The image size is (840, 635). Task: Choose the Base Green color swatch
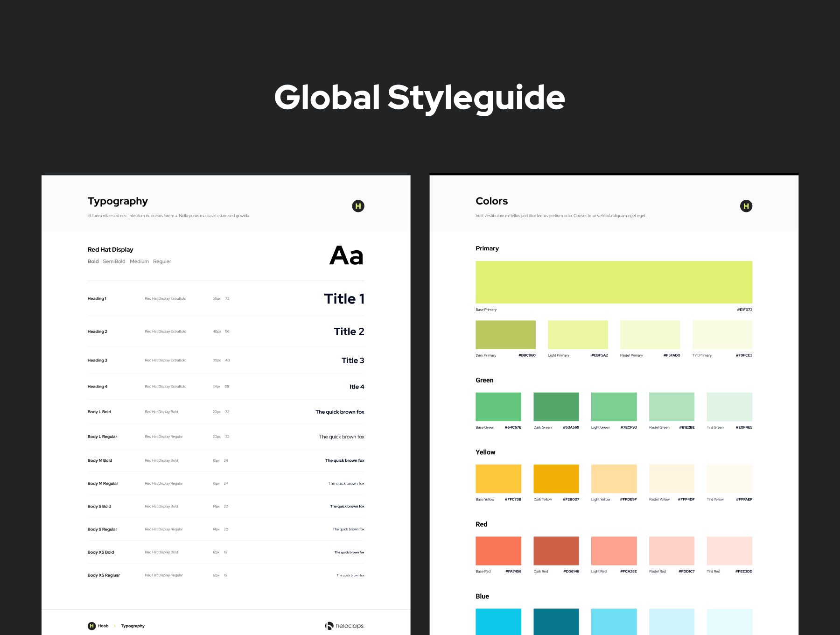(498, 407)
